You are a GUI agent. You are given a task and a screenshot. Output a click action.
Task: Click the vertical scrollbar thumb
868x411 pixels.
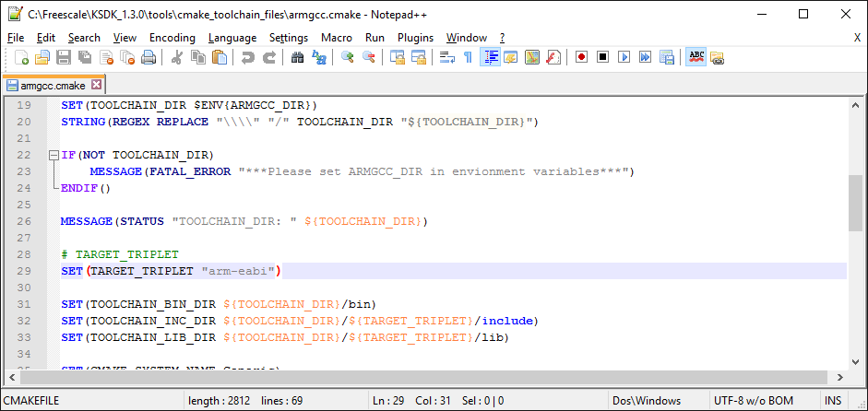[x=855, y=203]
